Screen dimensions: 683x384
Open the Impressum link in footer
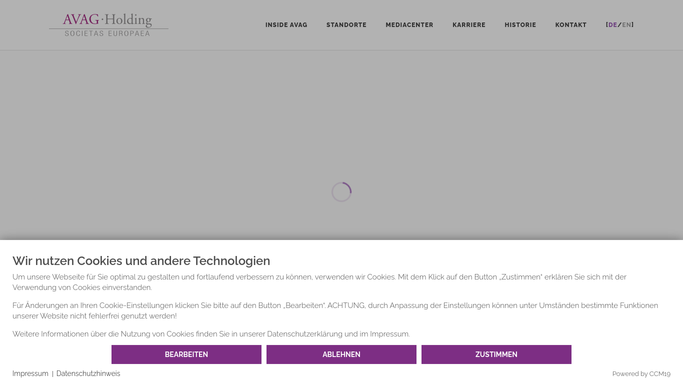coord(30,374)
